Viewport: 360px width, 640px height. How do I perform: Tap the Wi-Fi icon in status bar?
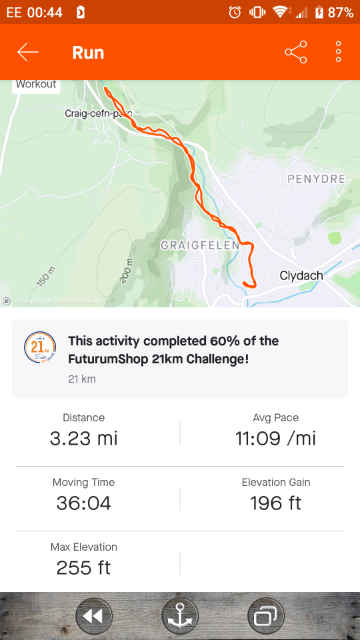click(x=280, y=13)
